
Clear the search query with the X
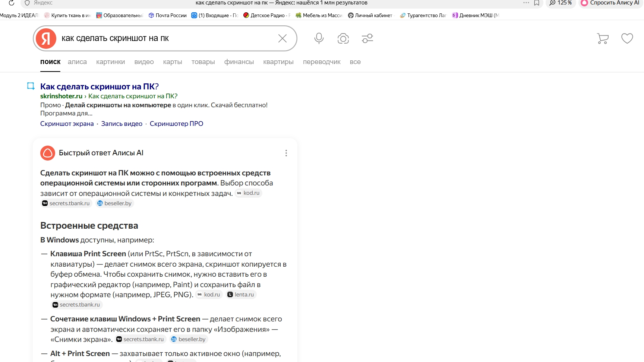tap(282, 38)
